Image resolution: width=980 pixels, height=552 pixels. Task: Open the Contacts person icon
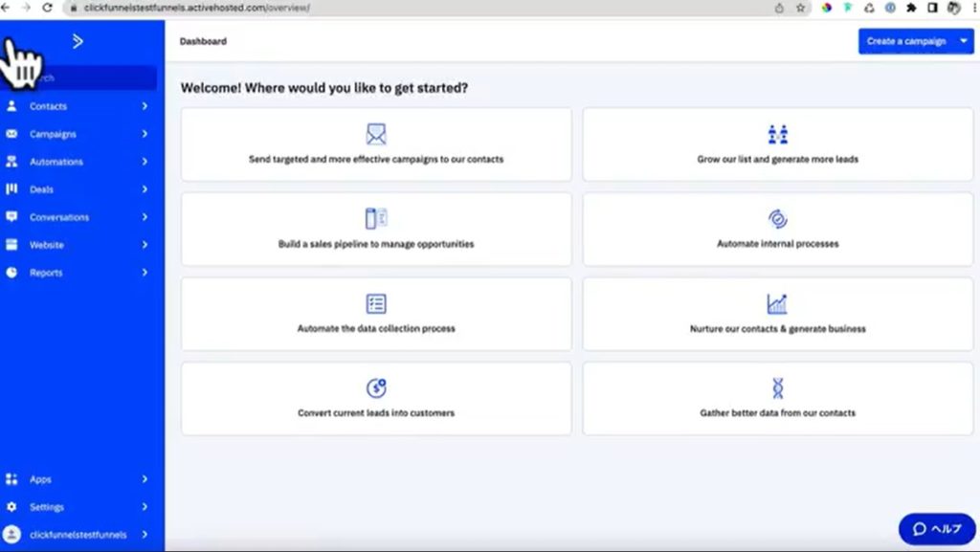[11, 106]
